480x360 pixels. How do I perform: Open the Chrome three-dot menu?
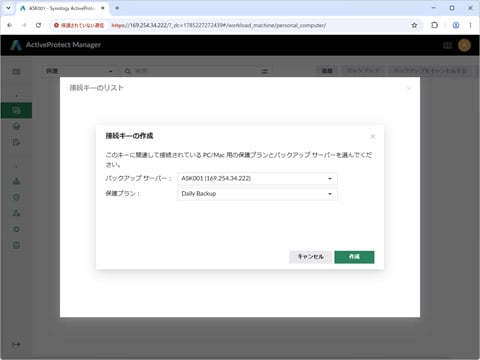pos(470,25)
